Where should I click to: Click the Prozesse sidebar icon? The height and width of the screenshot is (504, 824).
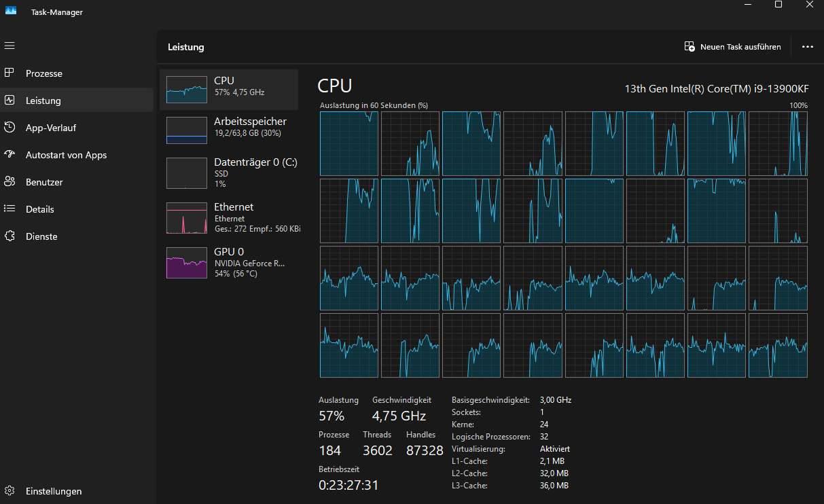10,73
